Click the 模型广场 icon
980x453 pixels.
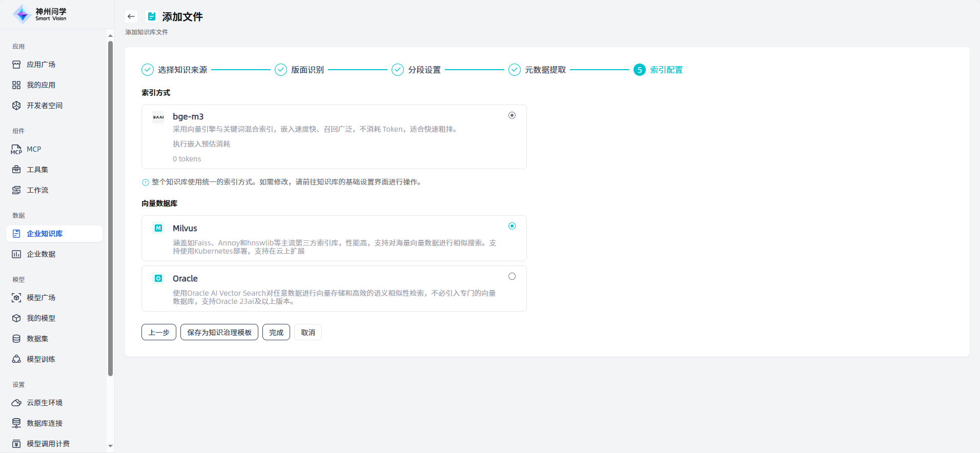[x=16, y=298]
